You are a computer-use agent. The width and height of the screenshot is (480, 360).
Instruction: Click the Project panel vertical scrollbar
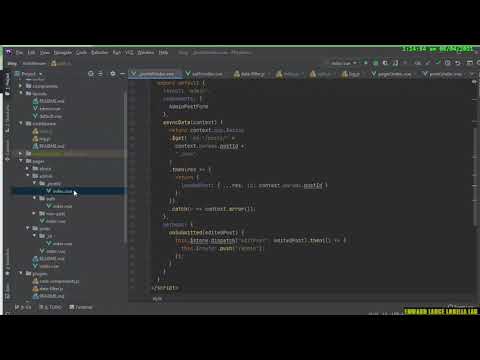(126, 167)
